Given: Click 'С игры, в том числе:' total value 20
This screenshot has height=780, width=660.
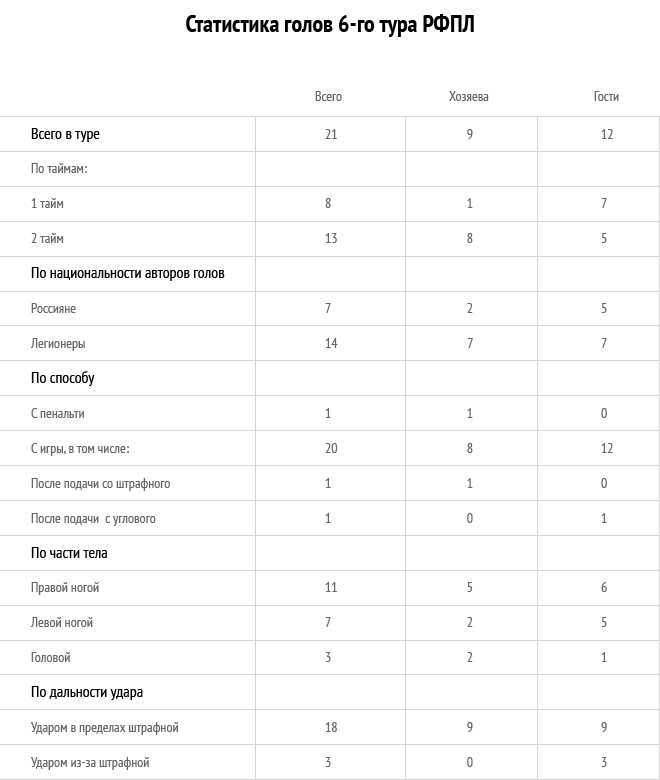Looking at the screenshot, I should pyautogui.click(x=331, y=448).
